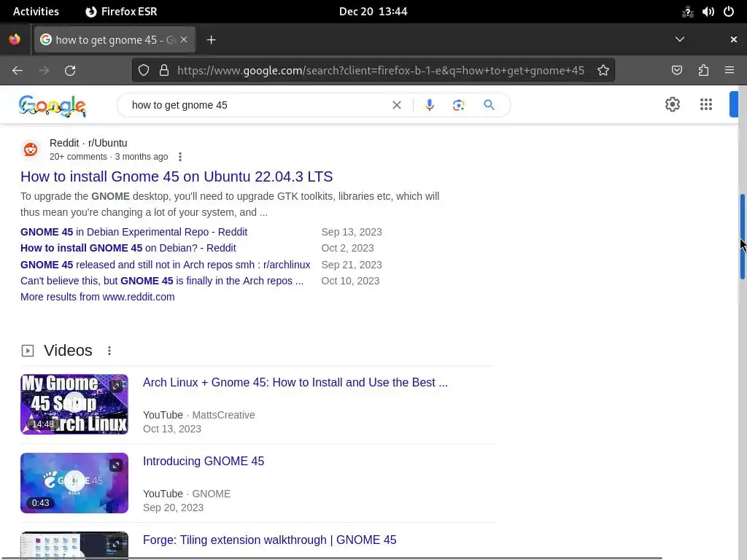Open the Firefox hamburger menu
The height and width of the screenshot is (560, 747).
point(729,71)
